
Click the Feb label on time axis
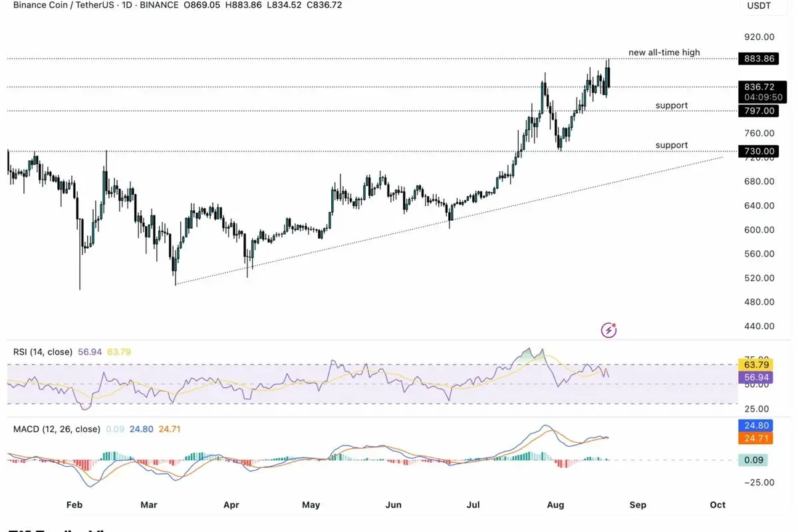click(x=74, y=505)
